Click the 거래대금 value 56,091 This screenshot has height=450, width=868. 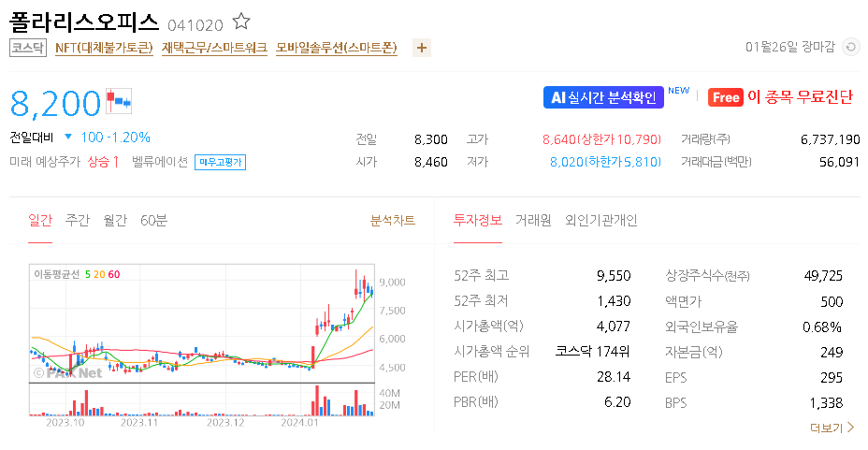(839, 162)
